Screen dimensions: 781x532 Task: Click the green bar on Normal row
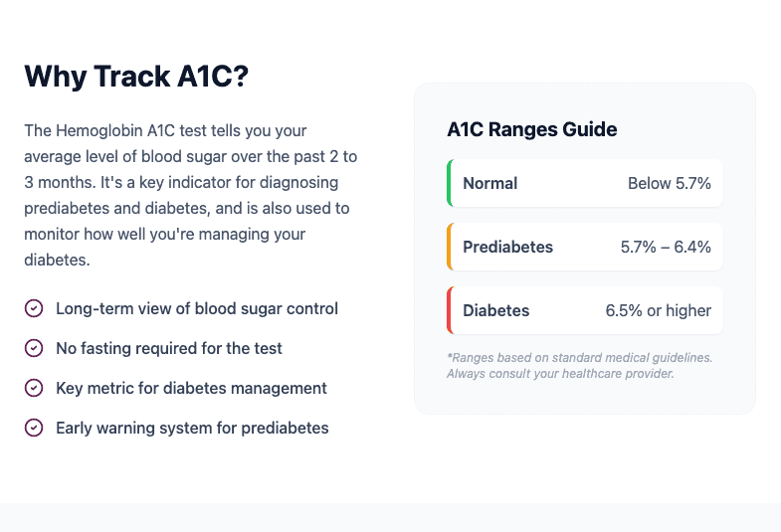tap(450, 183)
